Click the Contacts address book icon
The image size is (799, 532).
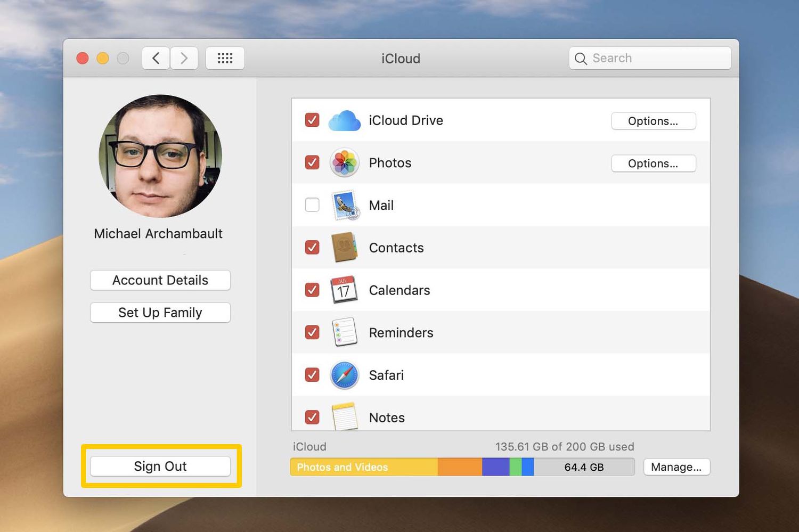click(344, 248)
